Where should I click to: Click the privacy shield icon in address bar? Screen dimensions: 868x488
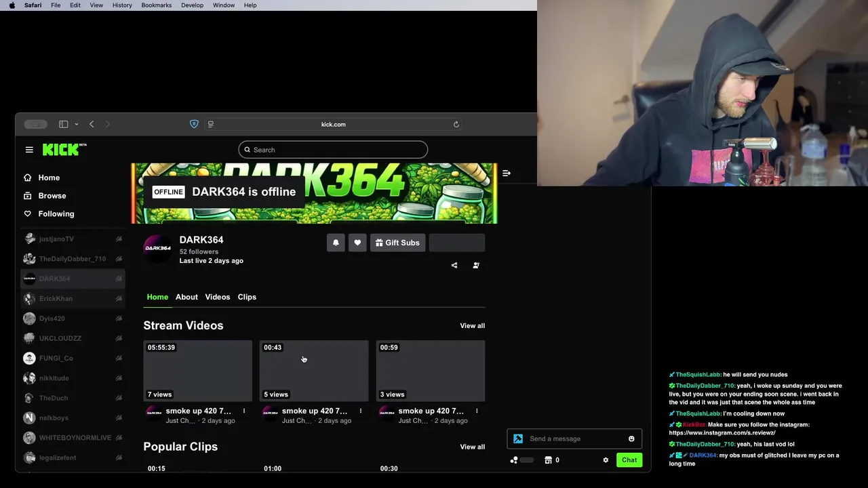click(x=194, y=124)
